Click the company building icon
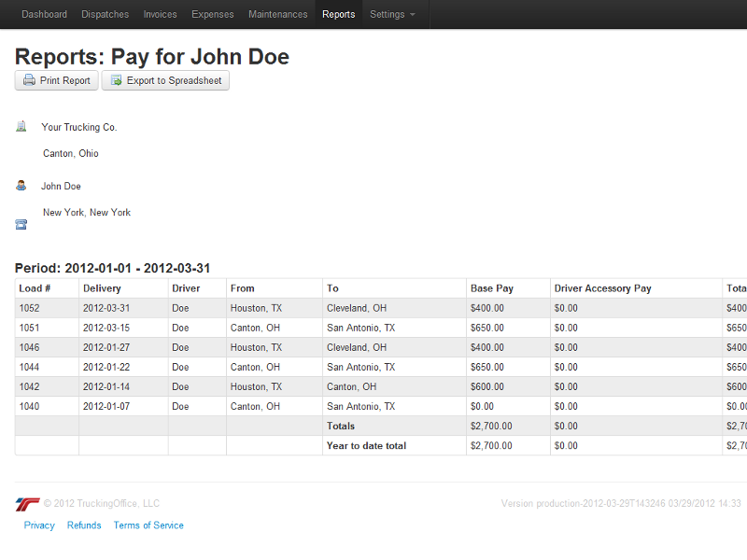Image resolution: width=747 pixels, height=560 pixels. (21, 127)
